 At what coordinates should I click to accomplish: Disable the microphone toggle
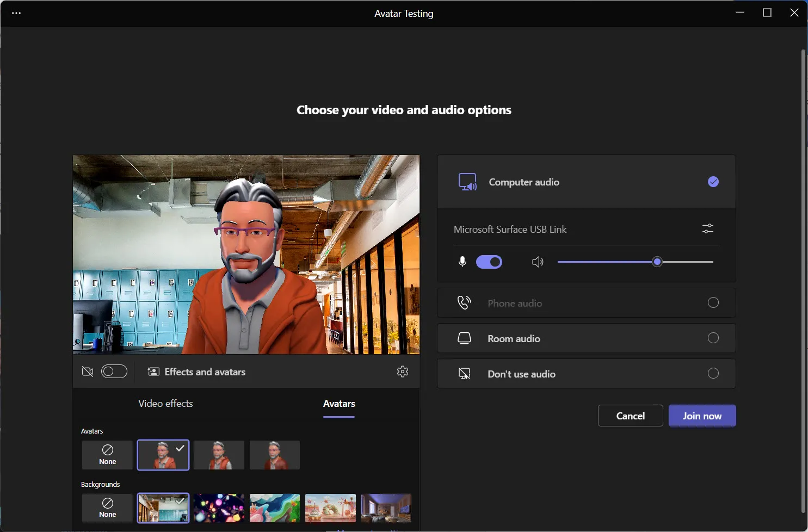click(x=489, y=262)
